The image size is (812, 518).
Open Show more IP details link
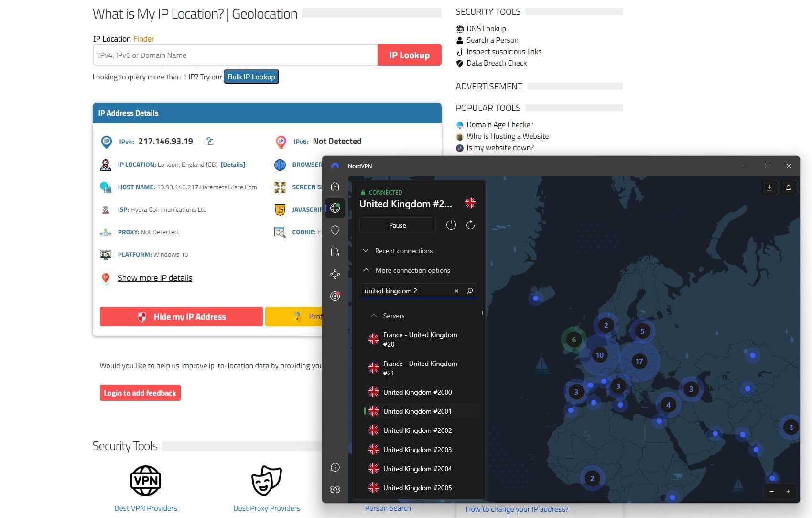[155, 278]
